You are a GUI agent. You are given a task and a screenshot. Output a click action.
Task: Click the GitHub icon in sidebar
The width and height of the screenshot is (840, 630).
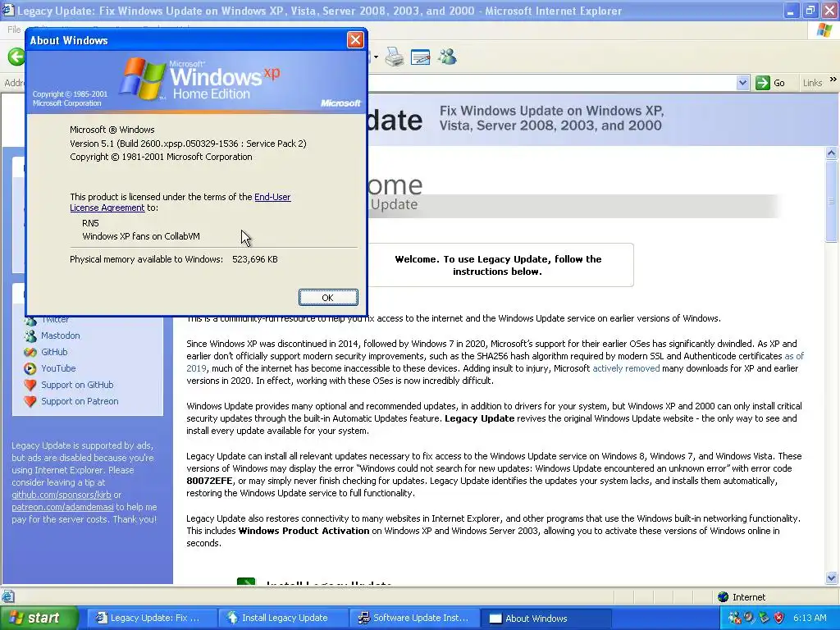30,352
